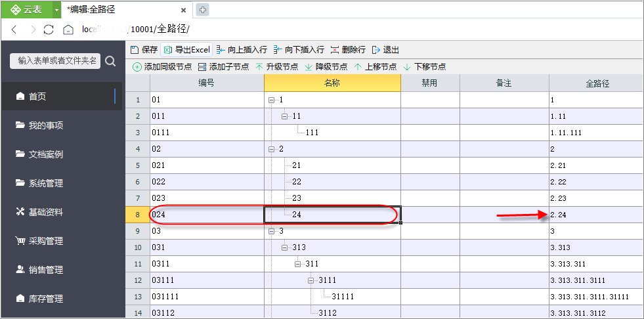644x319 pixels.
Task: Collapse tree node 2
Action: 271,149
